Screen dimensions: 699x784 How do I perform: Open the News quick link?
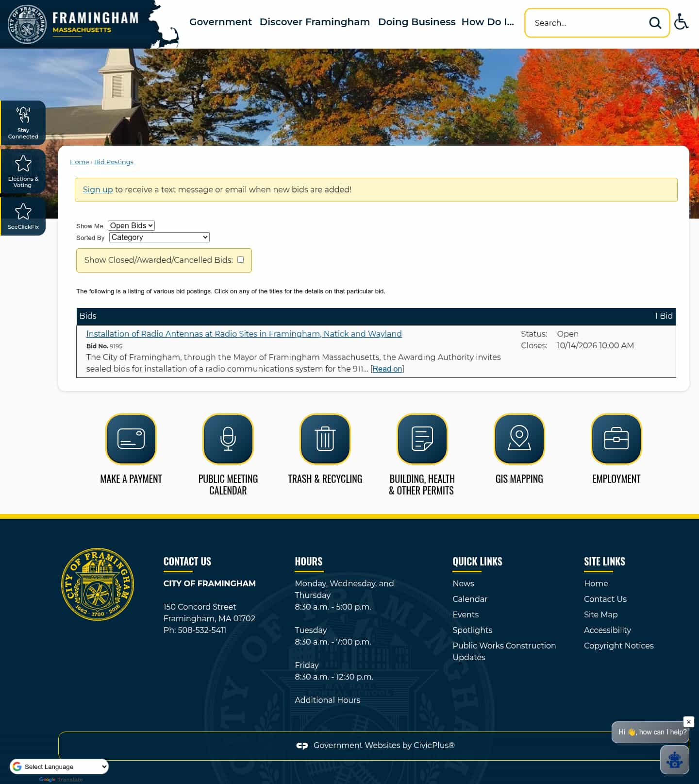tap(463, 583)
